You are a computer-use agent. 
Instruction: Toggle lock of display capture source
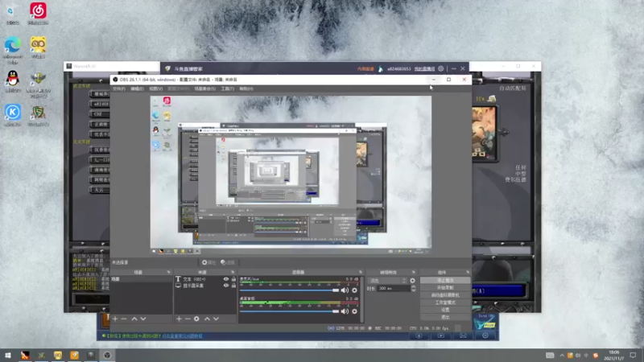pyautogui.click(x=233, y=286)
